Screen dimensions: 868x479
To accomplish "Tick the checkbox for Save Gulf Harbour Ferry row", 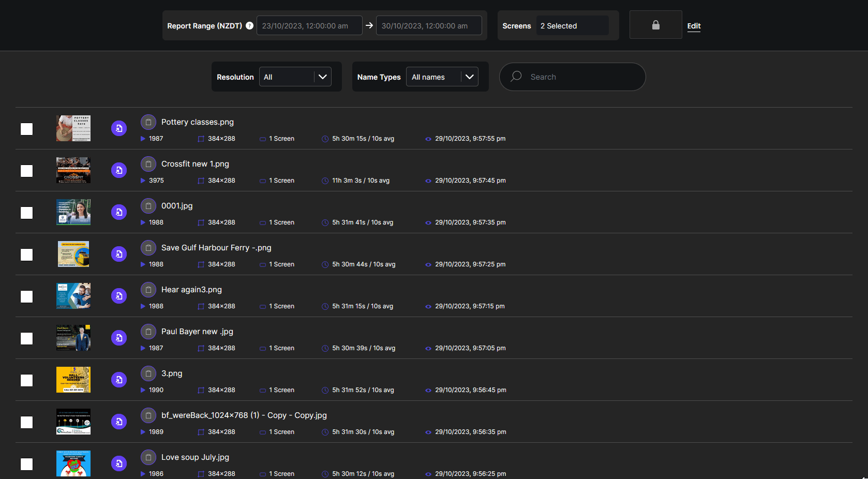I will [26, 255].
